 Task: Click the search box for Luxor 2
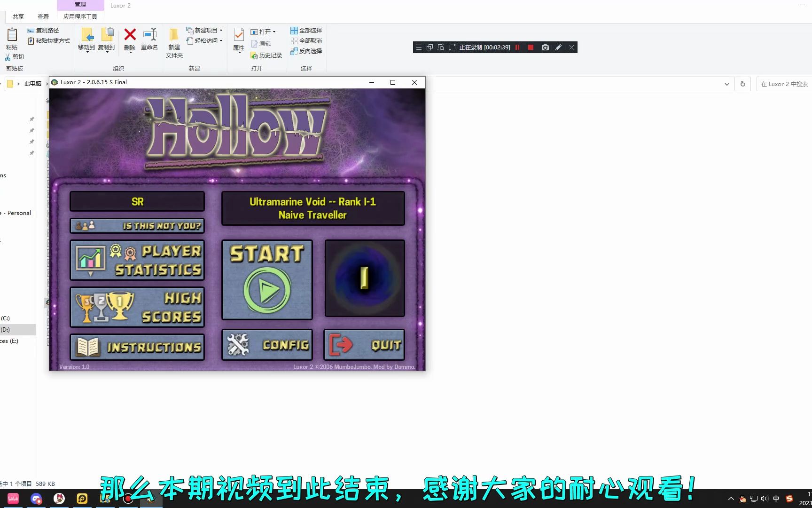click(x=784, y=84)
